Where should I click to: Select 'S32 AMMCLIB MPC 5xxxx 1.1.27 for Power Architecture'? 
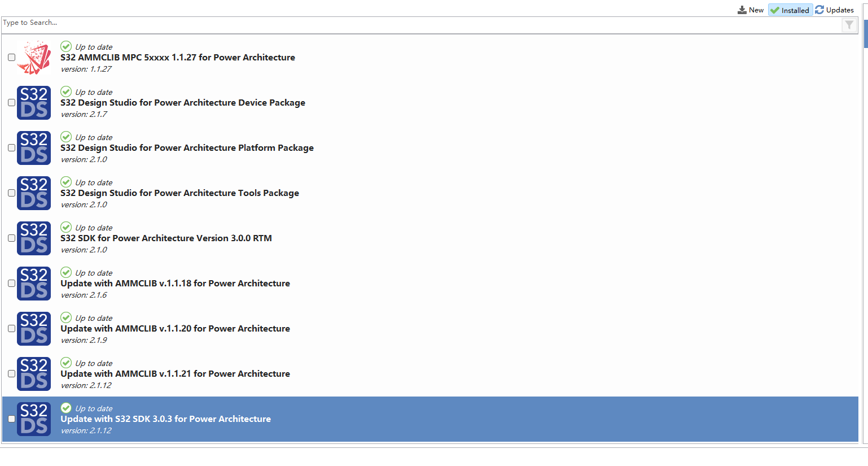click(x=178, y=58)
